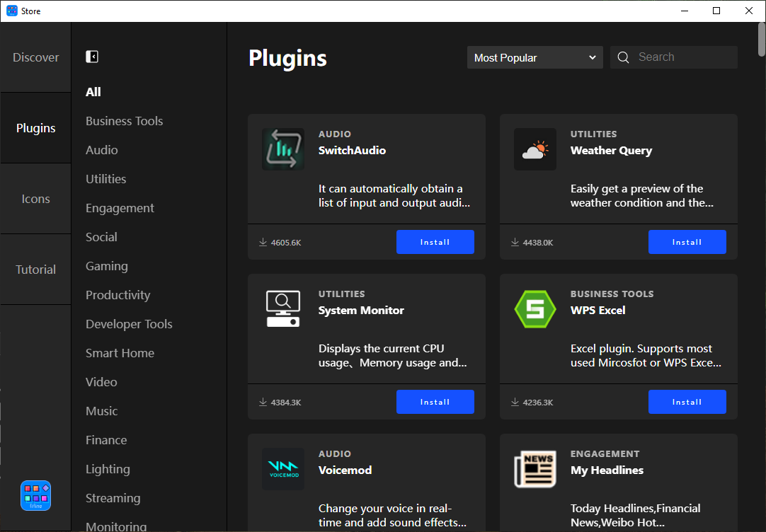Image resolution: width=766 pixels, height=532 pixels.
Task: Select the All category
Action: point(93,92)
